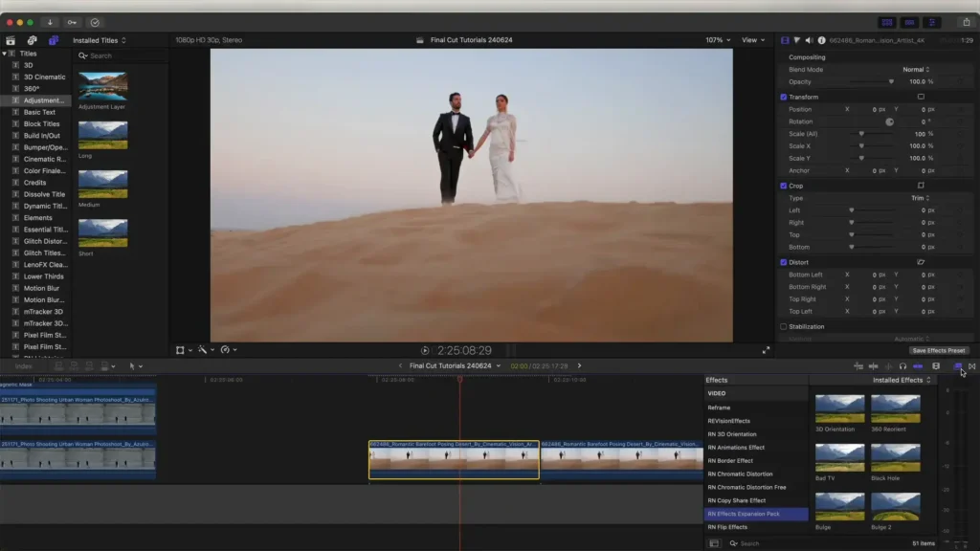The height and width of the screenshot is (551, 980).
Task: Open the Blend Mode Normal dropdown
Action: coord(916,69)
